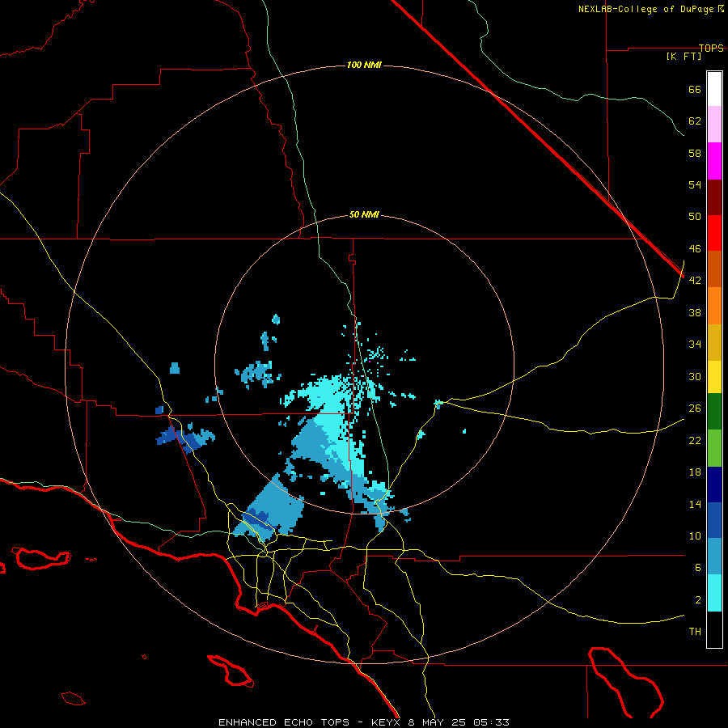Click the '66' scale label
The width and height of the screenshot is (728, 728).
point(695,89)
